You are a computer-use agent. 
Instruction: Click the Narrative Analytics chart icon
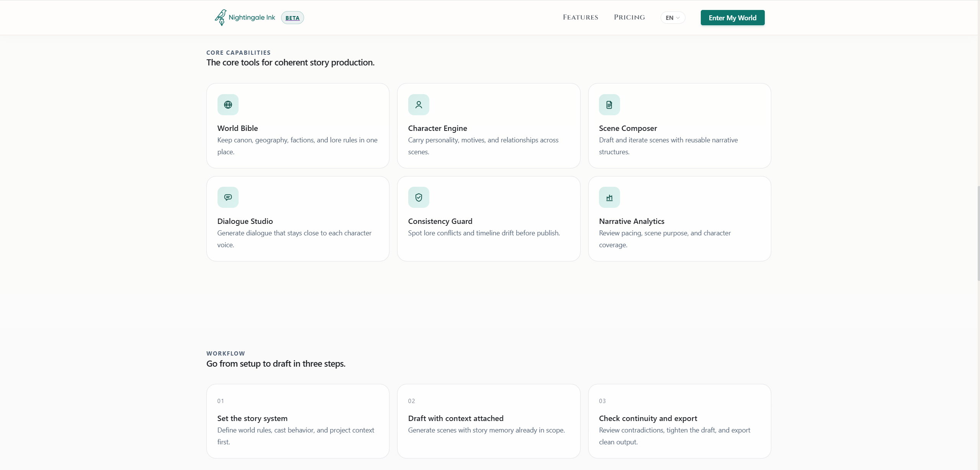[x=609, y=197]
